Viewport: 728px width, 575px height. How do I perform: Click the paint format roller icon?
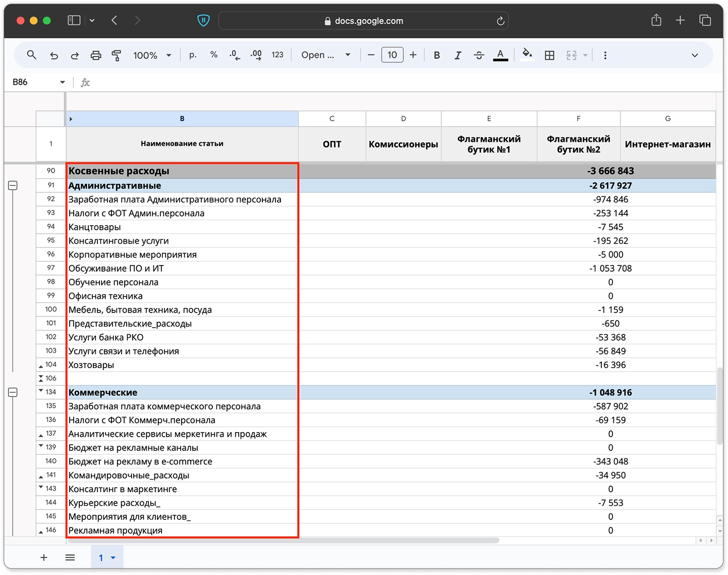point(117,55)
